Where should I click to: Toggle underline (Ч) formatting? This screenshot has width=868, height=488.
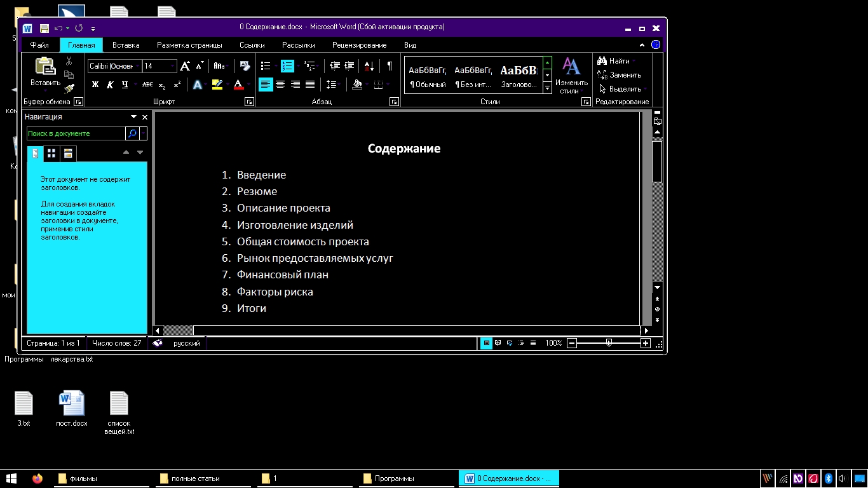pyautogui.click(x=125, y=85)
